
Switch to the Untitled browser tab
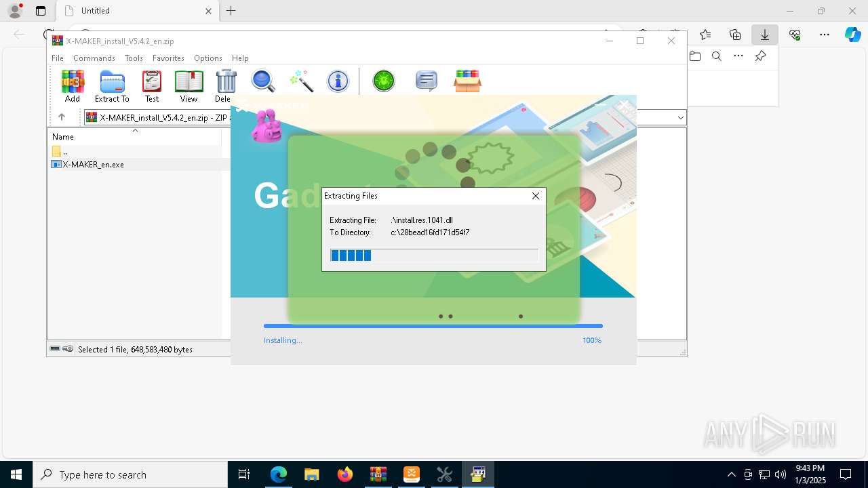click(136, 11)
